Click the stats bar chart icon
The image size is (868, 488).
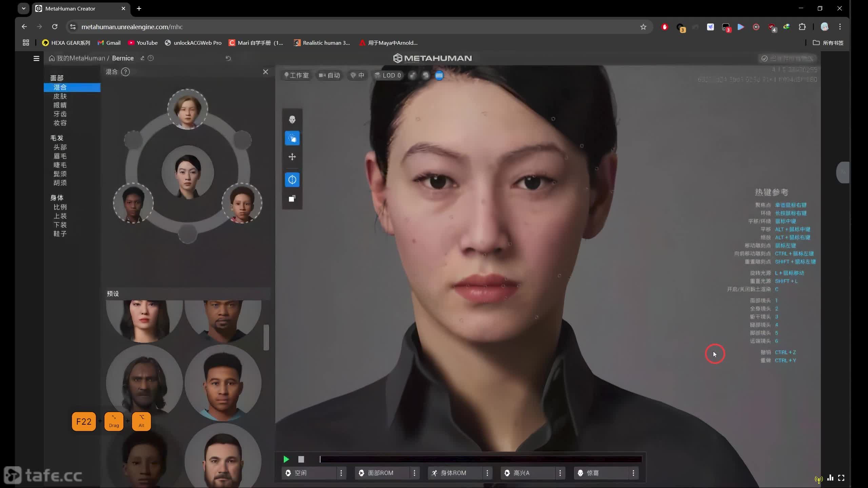click(830, 478)
